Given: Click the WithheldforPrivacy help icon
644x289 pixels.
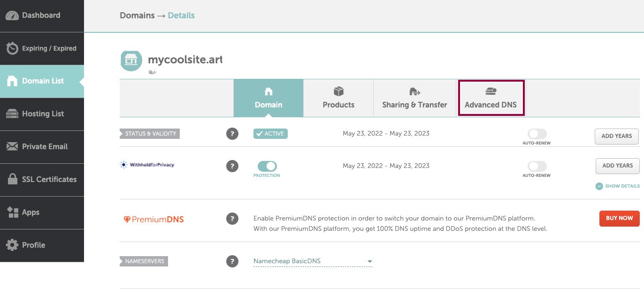Looking at the screenshot, I should tap(232, 166).
